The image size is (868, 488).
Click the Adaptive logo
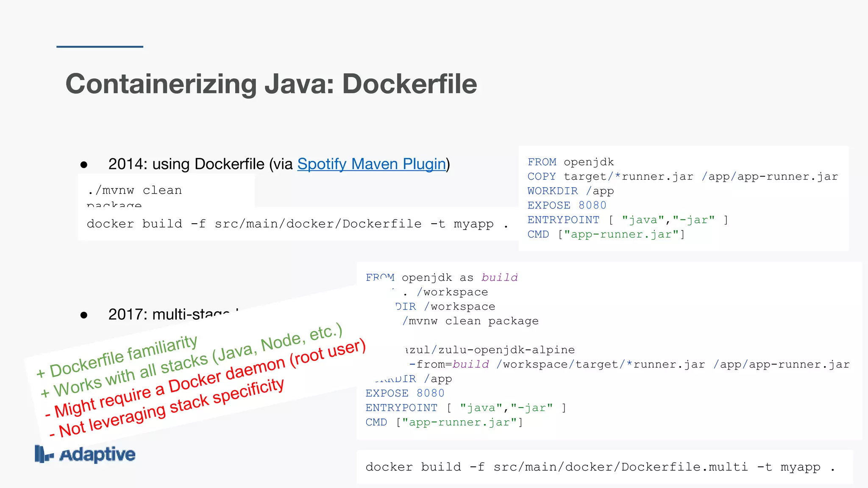click(85, 454)
